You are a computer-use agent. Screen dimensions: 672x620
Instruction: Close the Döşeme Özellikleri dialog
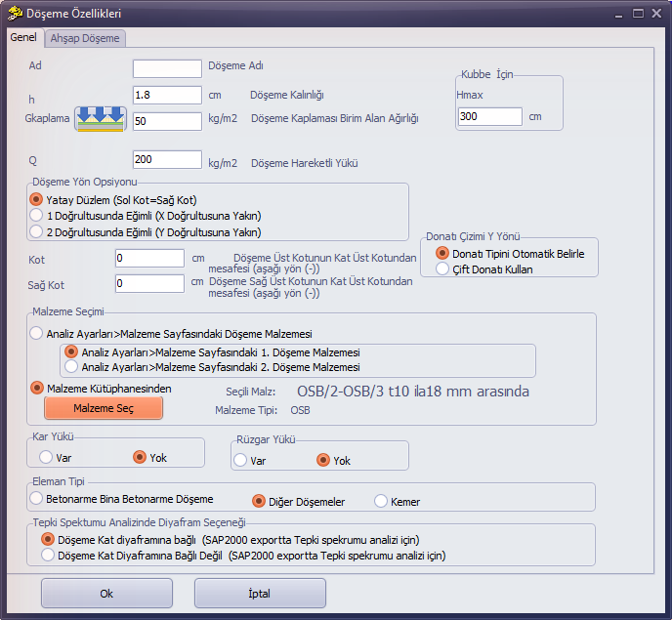pyautogui.click(x=656, y=14)
